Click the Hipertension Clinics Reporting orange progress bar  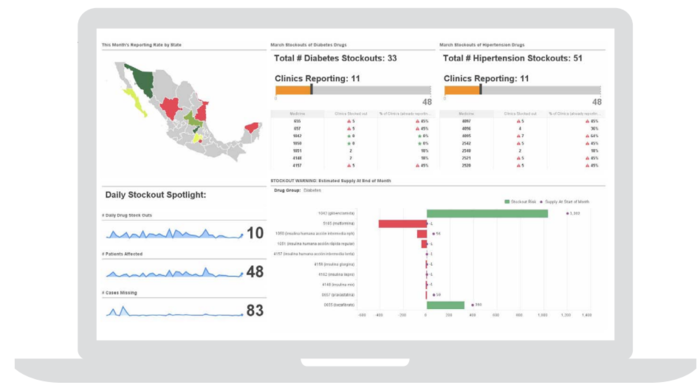[462, 90]
